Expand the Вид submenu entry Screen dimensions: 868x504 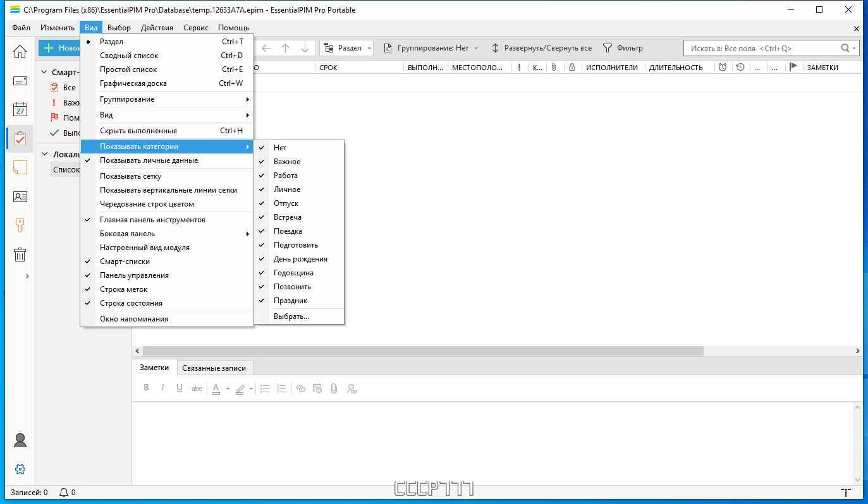point(167,115)
